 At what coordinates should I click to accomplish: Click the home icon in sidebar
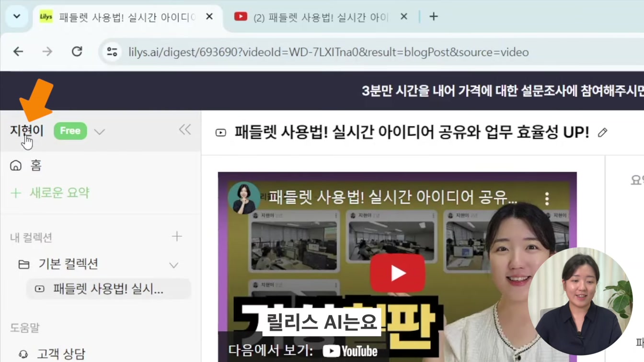(x=16, y=166)
